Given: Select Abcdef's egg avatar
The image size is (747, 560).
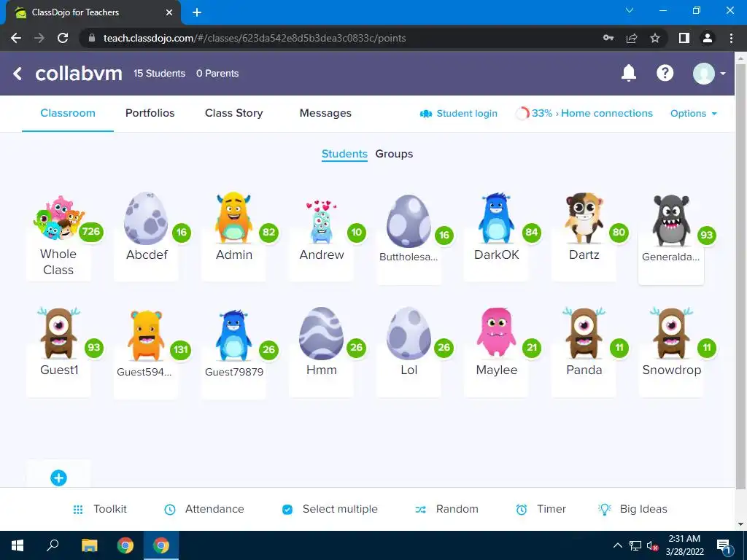Looking at the screenshot, I should click(146, 218).
